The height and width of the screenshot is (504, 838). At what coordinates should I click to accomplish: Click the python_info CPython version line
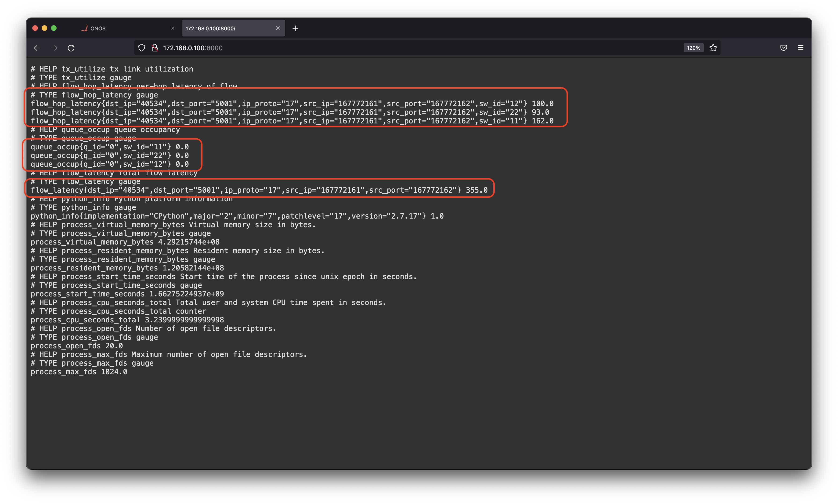(x=237, y=216)
